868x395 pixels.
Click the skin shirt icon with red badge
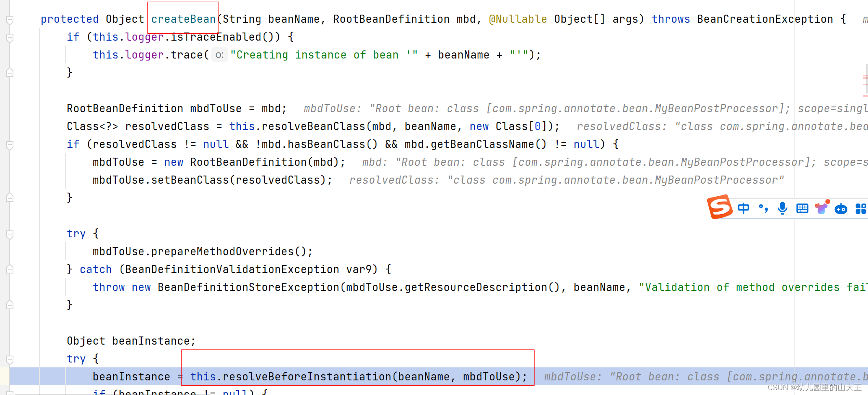click(822, 208)
